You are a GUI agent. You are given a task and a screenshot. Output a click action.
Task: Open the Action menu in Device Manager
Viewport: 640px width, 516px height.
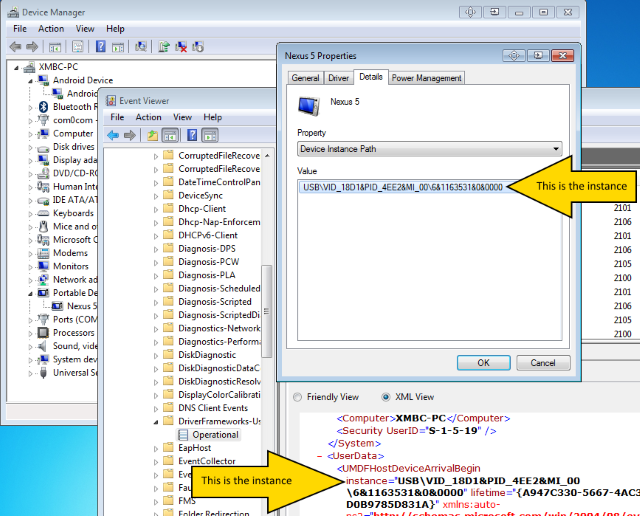click(51, 29)
